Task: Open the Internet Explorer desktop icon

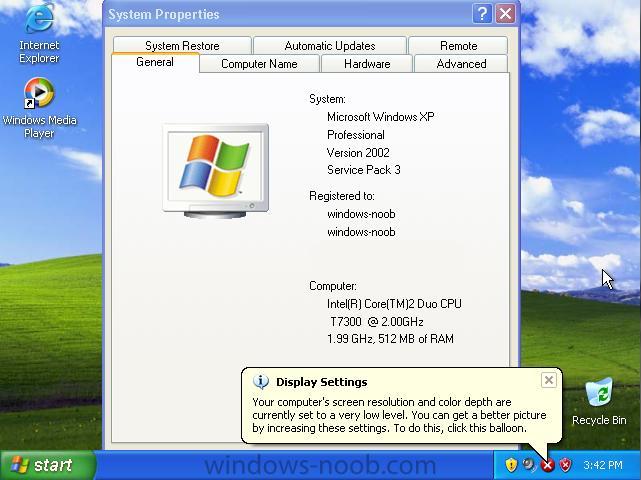Action: 39,33
